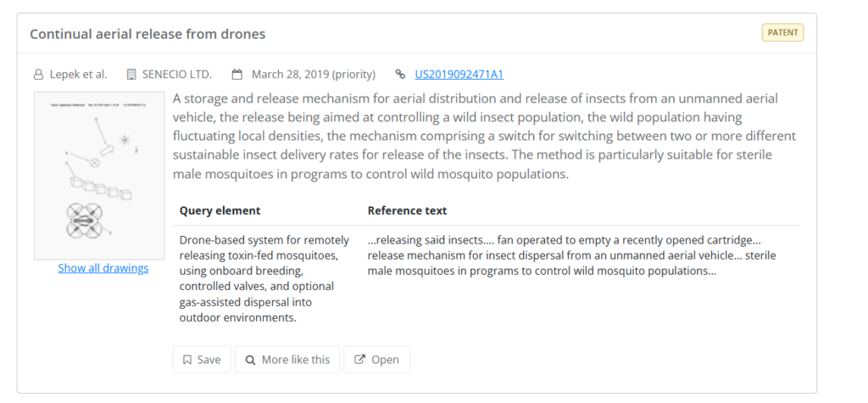Click the PATENT badge label

pos(782,33)
